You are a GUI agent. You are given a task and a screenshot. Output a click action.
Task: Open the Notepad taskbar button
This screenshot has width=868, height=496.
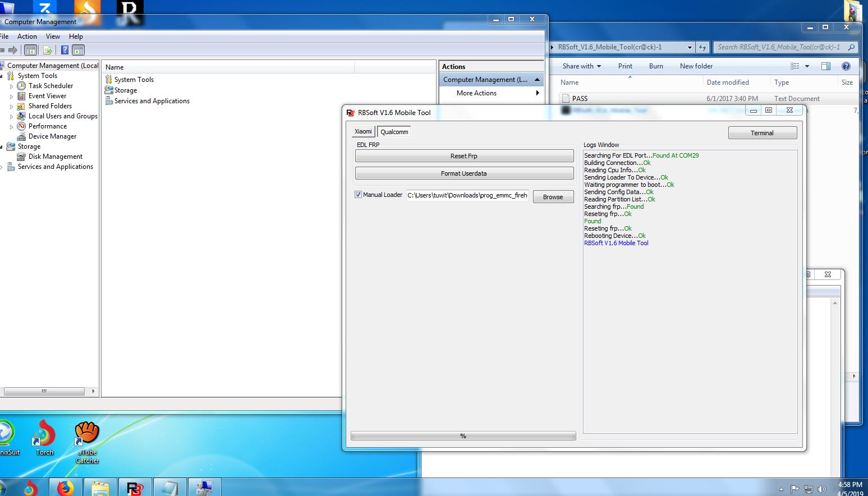point(169,488)
